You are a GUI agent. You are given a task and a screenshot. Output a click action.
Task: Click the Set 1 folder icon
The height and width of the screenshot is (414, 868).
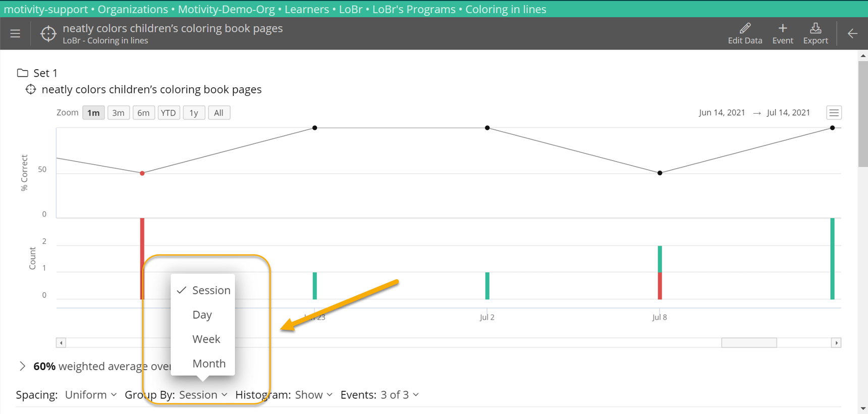point(22,73)
